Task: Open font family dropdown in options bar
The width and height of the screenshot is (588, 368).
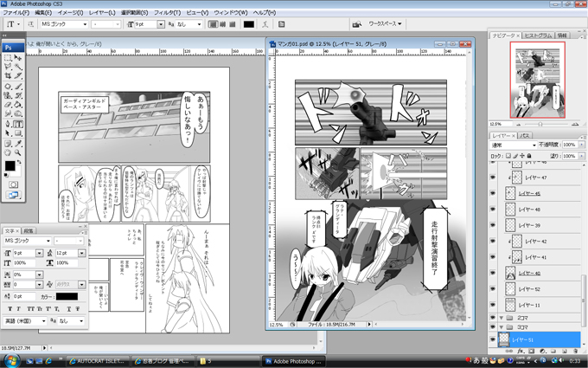Action: tap(85, 24)
